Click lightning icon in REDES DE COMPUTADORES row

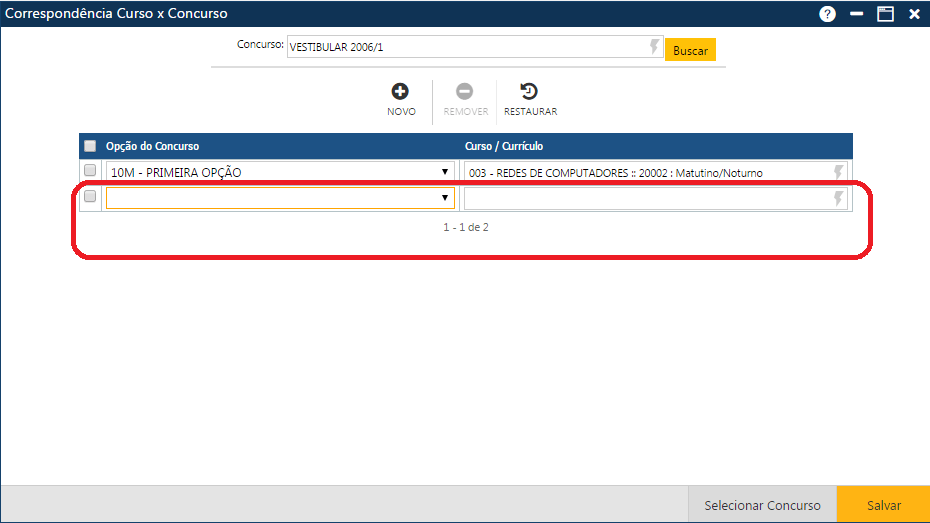[x=839, y=172]
